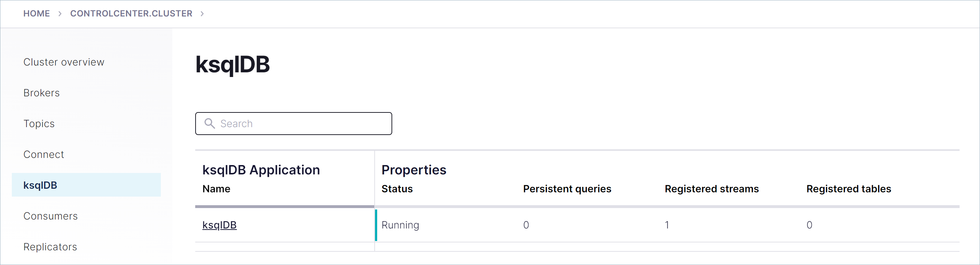
Task: Open the ksqlDB application link
Action: [x=219, y=225]
